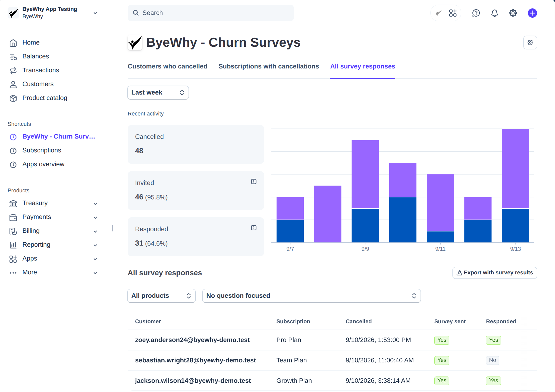555x392 pixels.
Task: Click Export with survey results button
Action: tap(494, 273)
